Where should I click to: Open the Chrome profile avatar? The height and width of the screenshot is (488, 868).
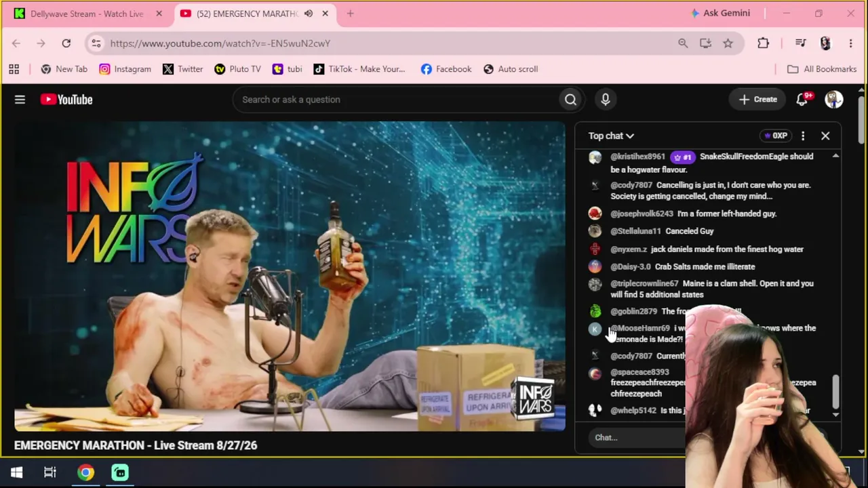click(825, 43)
